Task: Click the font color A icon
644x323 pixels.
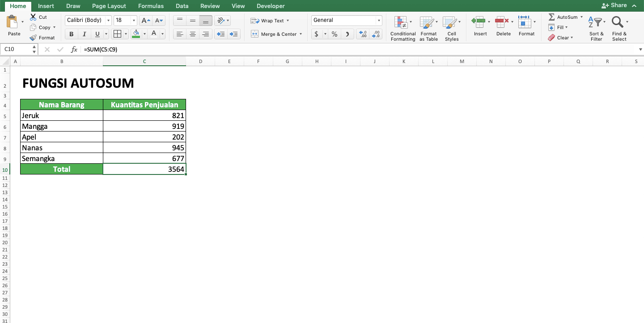Action: coord(154,34)
